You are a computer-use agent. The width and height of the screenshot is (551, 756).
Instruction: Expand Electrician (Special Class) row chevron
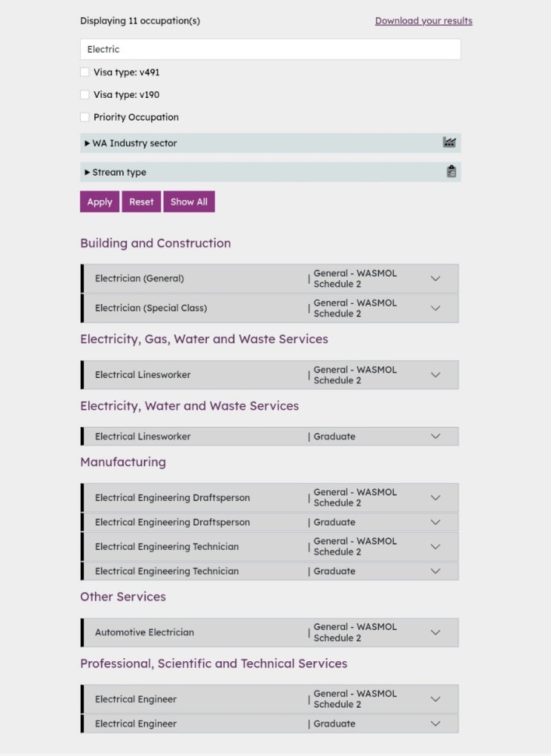click(435, 308)
